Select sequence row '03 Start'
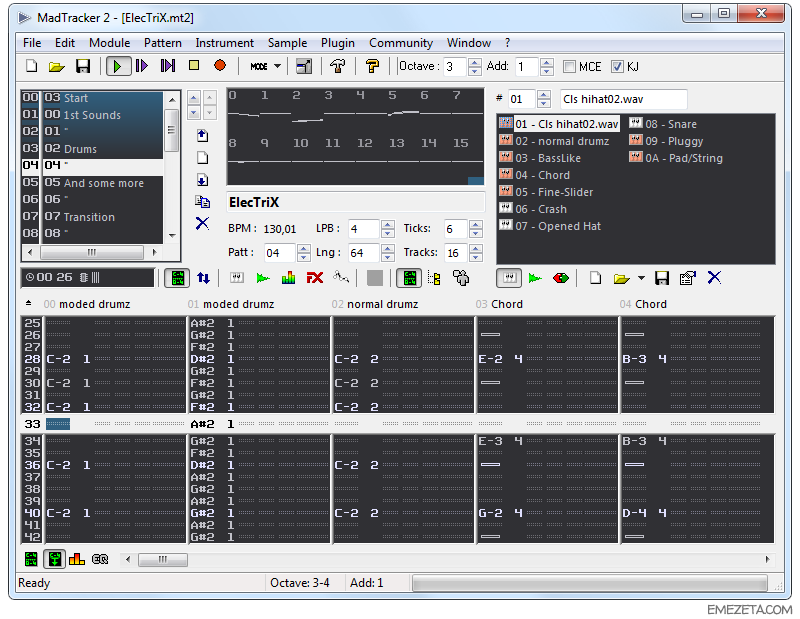 tap(92, 97)
